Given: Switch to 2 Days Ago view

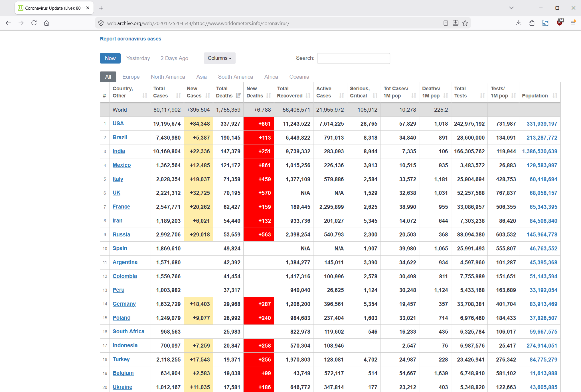Looking at the screenshot, I should pyautogui.click(x=174, y=58).
